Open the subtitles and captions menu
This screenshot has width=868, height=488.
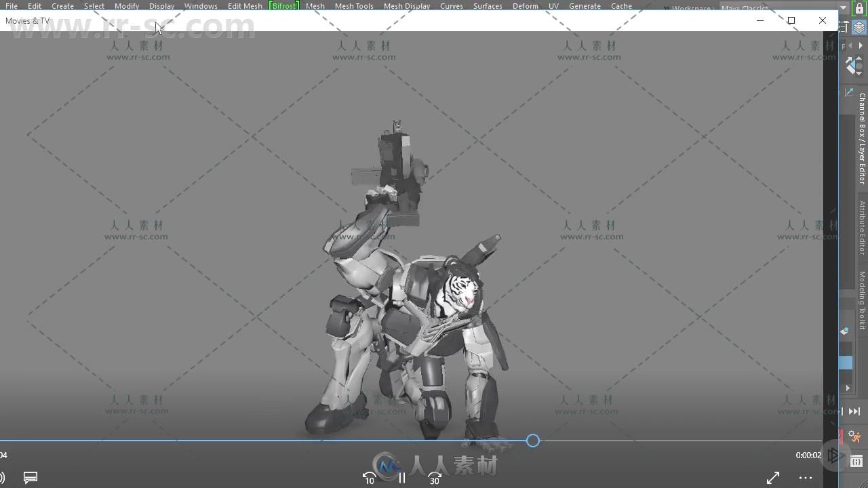click(x=31, y=478)
